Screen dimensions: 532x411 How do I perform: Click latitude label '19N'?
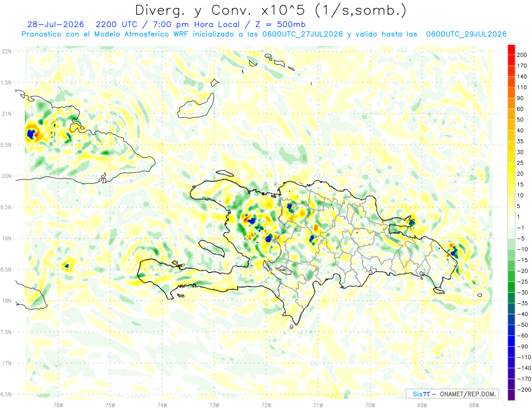pyautogui.click(x=7, y=239)
